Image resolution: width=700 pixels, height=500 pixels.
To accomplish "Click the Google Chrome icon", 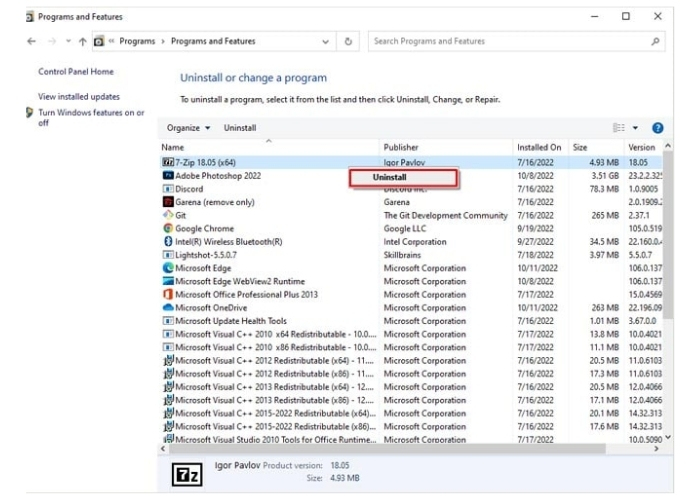I will (168, 228).
